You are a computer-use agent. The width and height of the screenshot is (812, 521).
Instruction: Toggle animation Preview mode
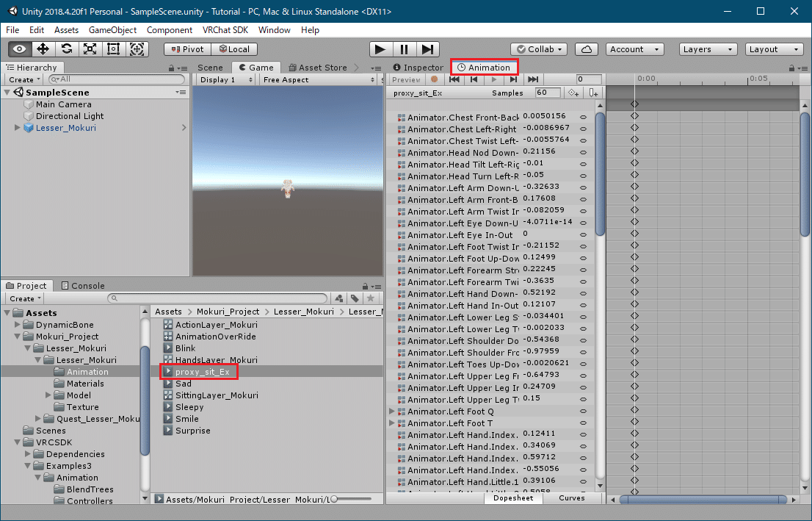[406, 79]
